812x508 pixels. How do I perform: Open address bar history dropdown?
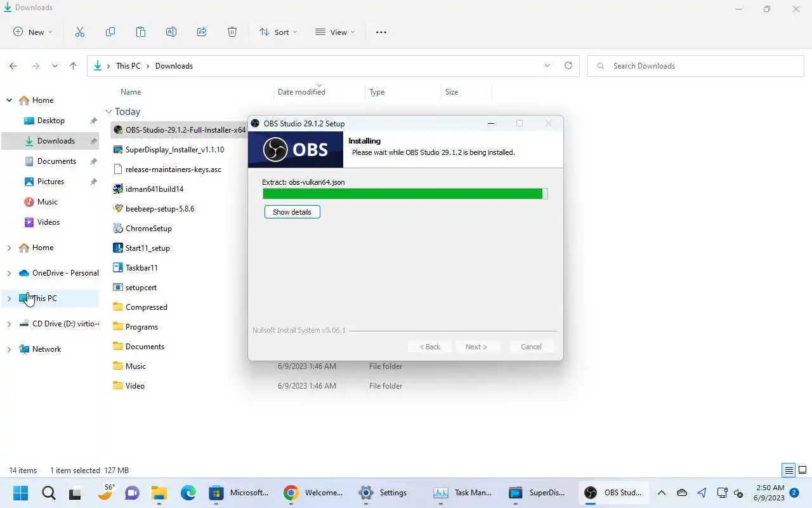[x=547, y=65]
